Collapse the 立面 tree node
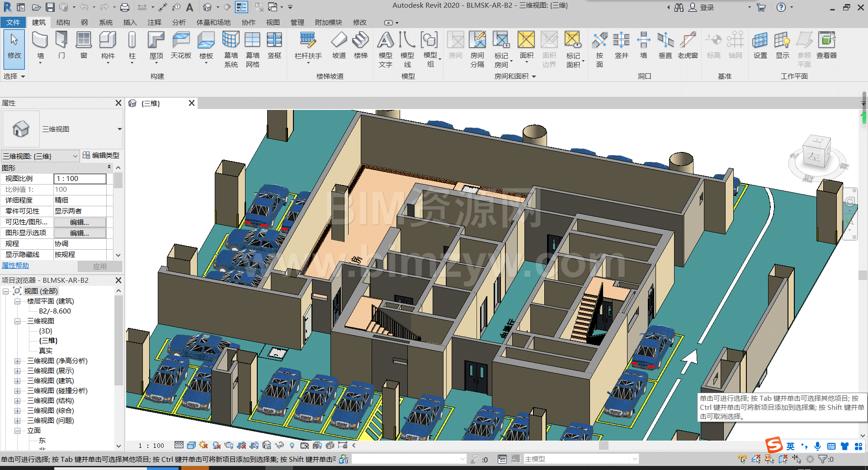 17,431
